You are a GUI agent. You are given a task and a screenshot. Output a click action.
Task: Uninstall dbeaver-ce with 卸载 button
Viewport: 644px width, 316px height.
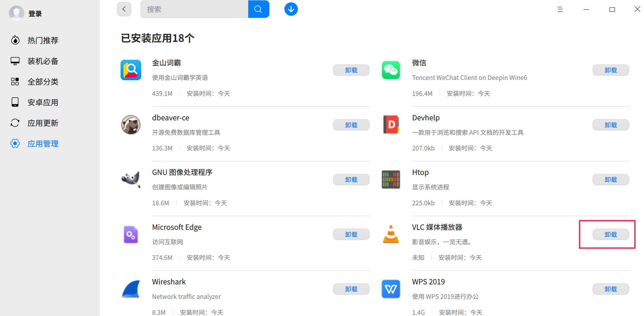[351, 125]
